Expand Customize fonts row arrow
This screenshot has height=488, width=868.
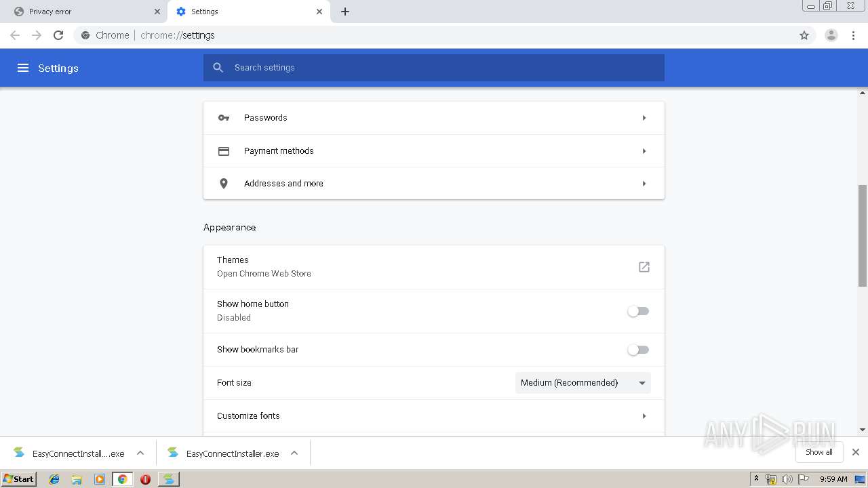[644, 416]
